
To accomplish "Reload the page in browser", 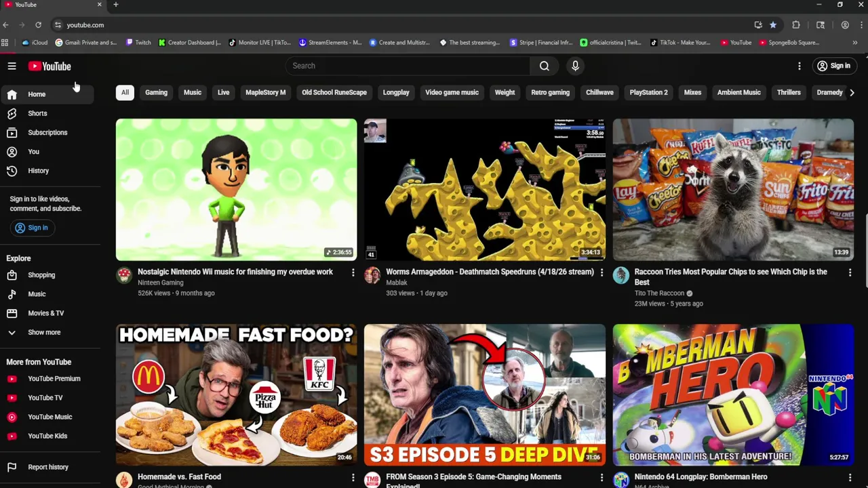I will click(x=38, y=25).
